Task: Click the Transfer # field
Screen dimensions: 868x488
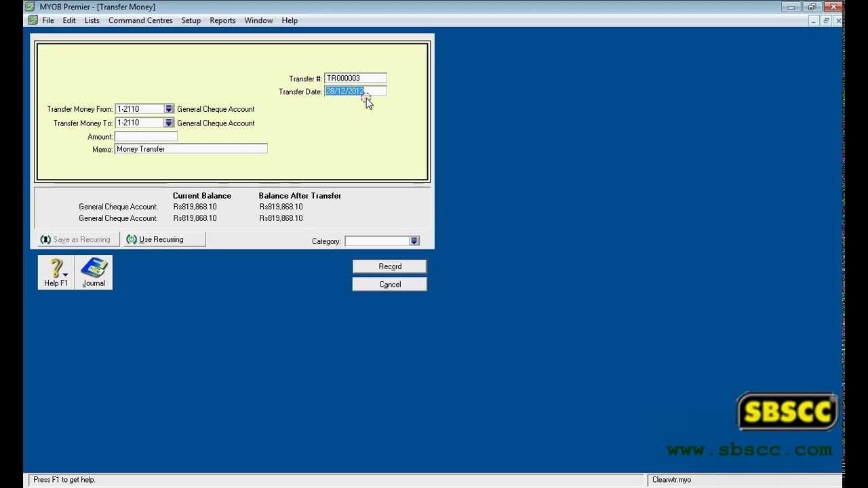Action: pyautogui.click(x=355, y=78)
